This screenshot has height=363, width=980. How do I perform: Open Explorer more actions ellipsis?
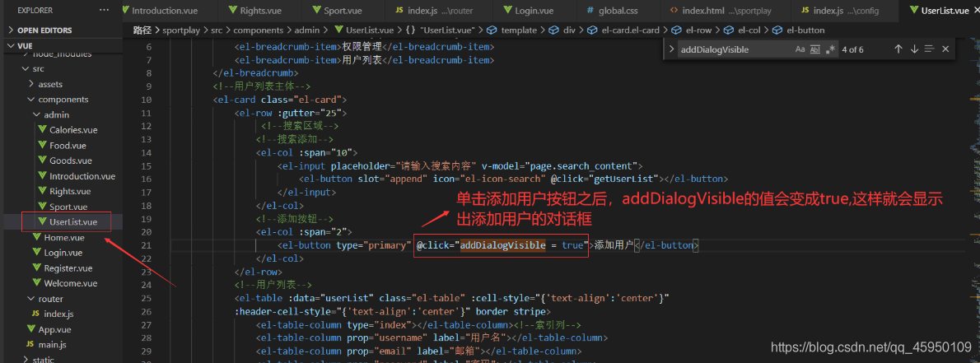click(105, 10)
